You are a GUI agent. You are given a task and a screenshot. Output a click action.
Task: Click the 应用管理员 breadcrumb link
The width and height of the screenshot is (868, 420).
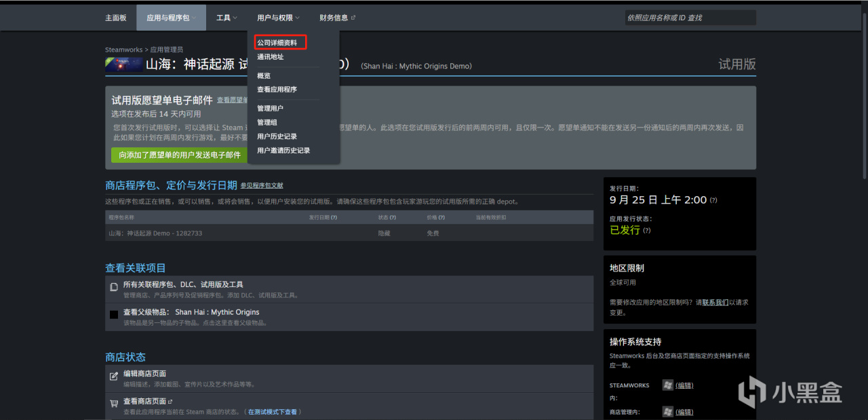point(166,50)
